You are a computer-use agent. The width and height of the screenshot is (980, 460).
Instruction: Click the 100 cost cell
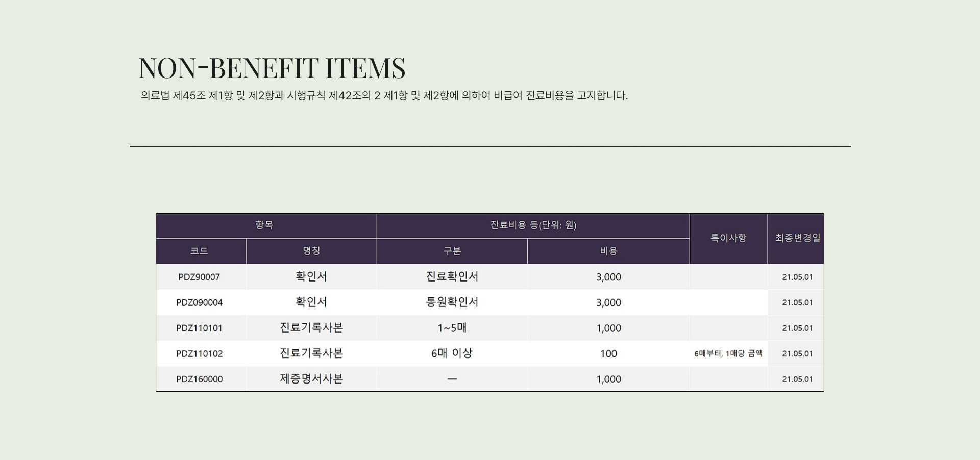pos(608,354)
